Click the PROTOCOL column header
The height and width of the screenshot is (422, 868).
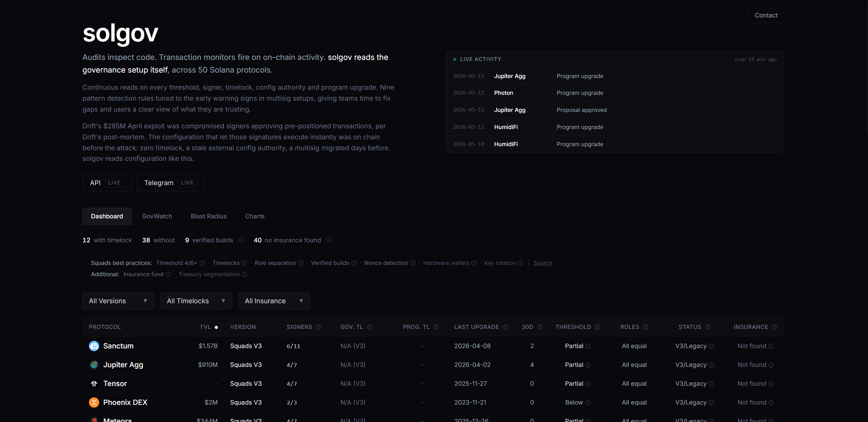coord(105,327)
